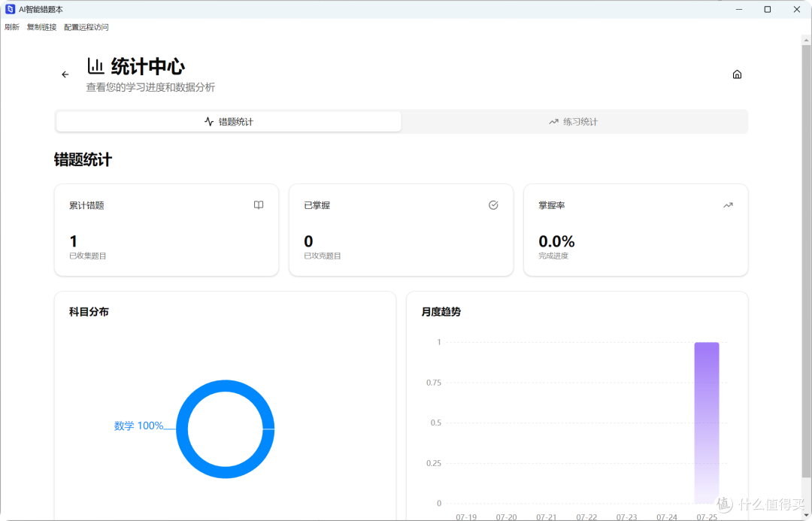The height and width of the screenshot is (521, 812).
Task: Click the trend arrow icon in 掌握率 card
Action: point(728,205)
